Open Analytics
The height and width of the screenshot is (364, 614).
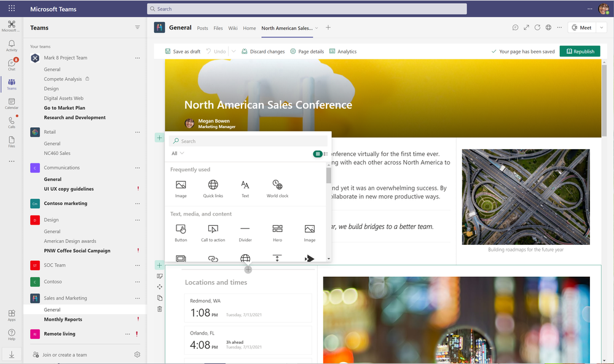[x=343, y=51]
